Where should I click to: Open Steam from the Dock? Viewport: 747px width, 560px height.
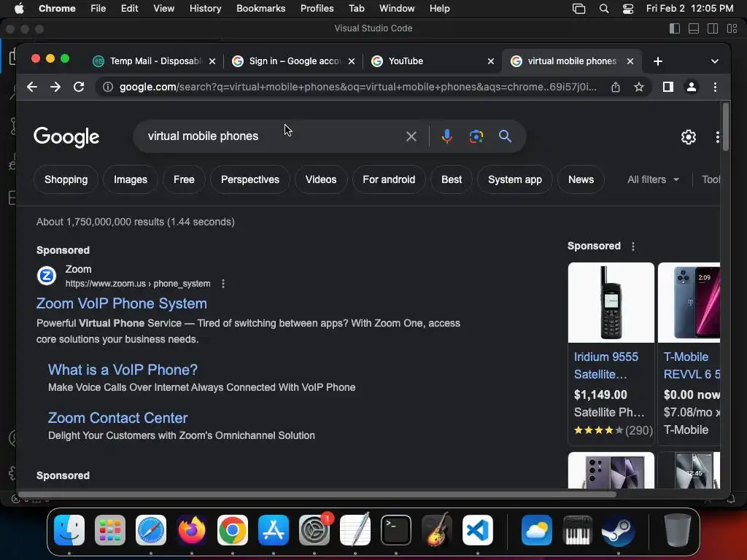tap(618, 530)
